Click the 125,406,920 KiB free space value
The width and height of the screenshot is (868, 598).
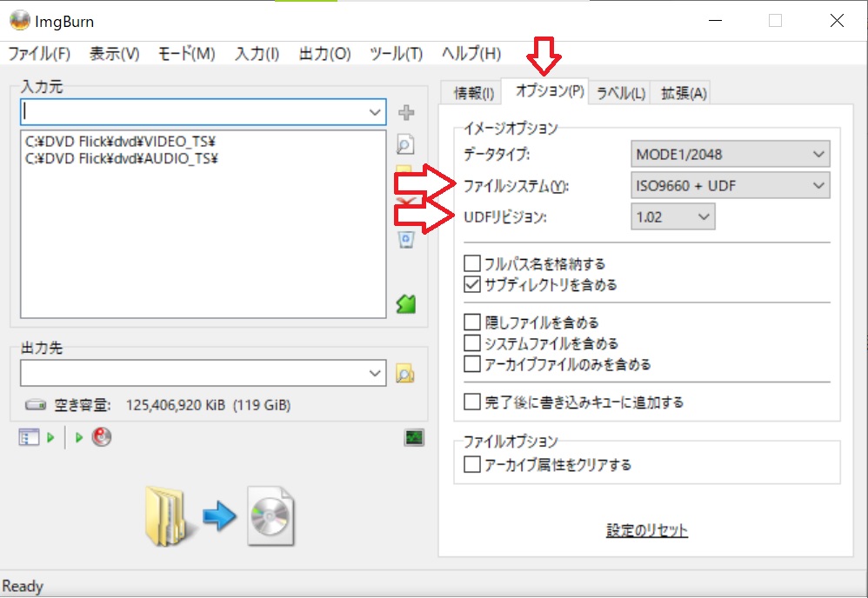click(176, 405)
